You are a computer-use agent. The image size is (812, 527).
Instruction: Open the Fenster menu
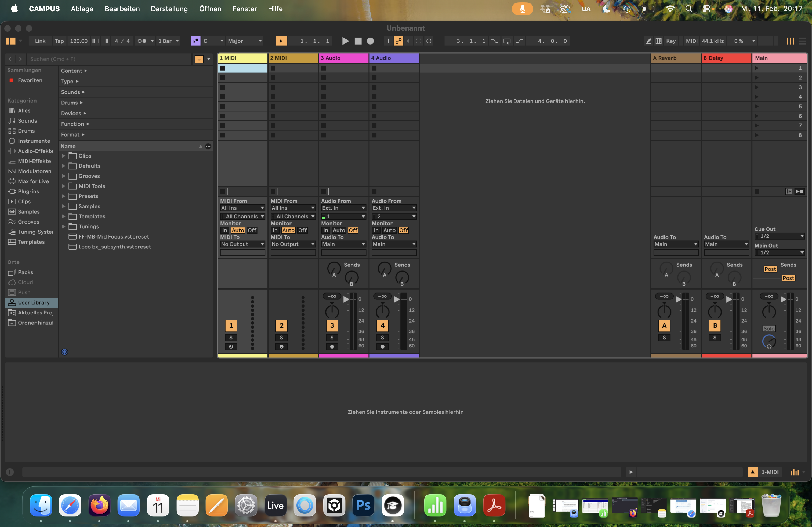[x=244, y=9]
